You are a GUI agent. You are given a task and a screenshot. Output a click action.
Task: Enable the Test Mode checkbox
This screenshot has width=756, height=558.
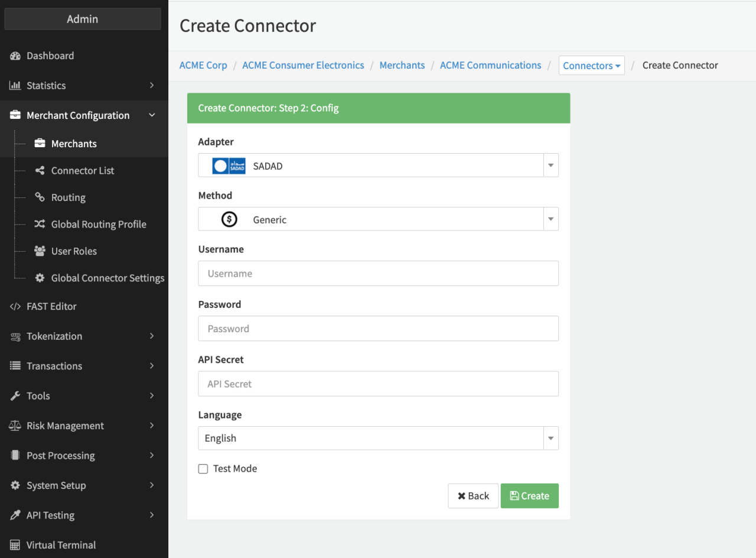[203, 469]
